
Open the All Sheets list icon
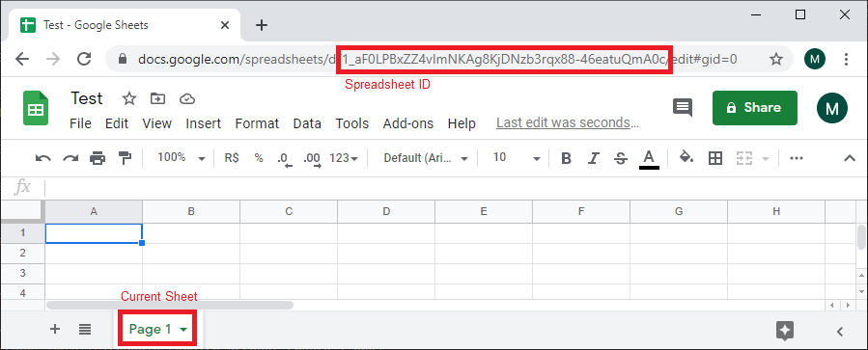point(85,330)
